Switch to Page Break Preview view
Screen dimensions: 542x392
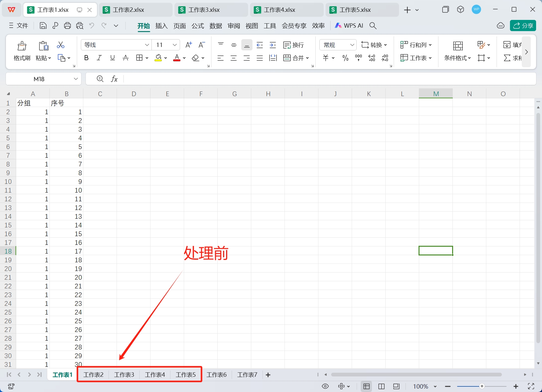coord(382,386)
